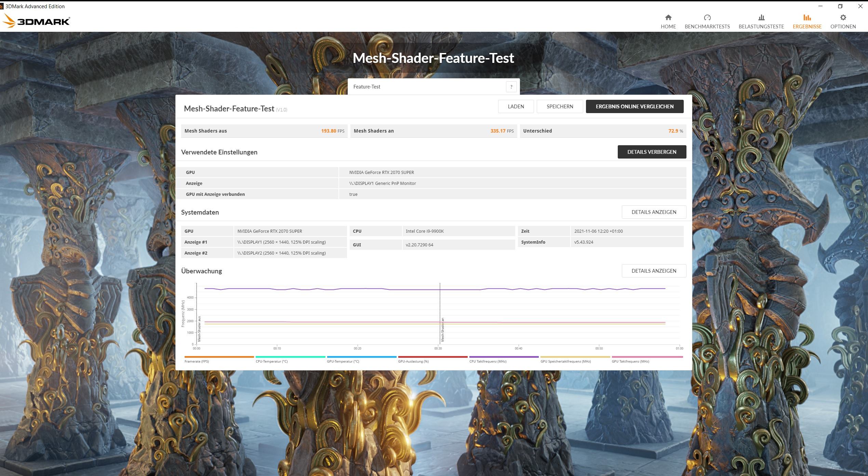
Task: Close the 3DMark window
Action: (860, 6)
